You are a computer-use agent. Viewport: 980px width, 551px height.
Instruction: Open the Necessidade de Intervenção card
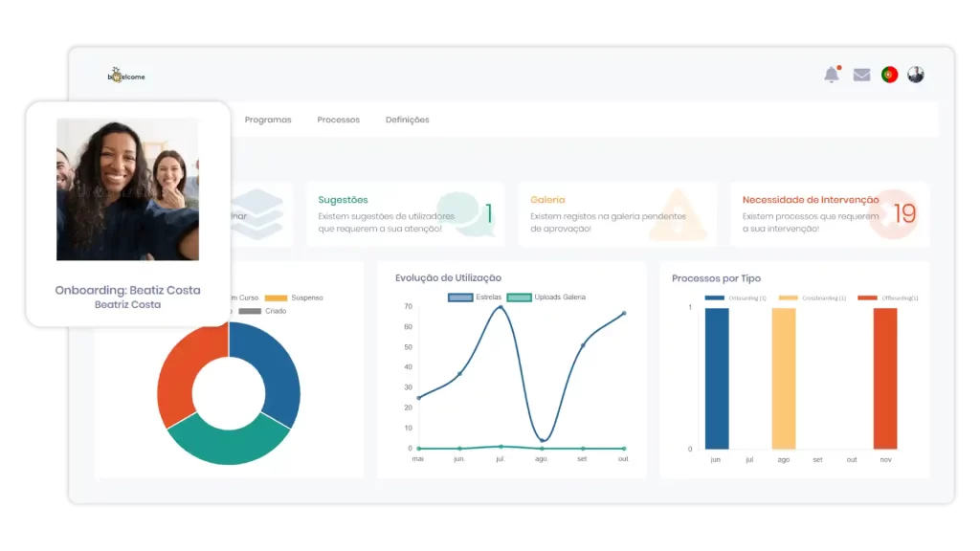(810, 200)
